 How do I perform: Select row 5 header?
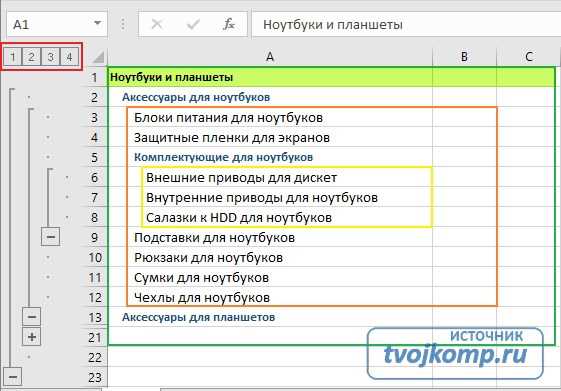(x=94, y=157)
